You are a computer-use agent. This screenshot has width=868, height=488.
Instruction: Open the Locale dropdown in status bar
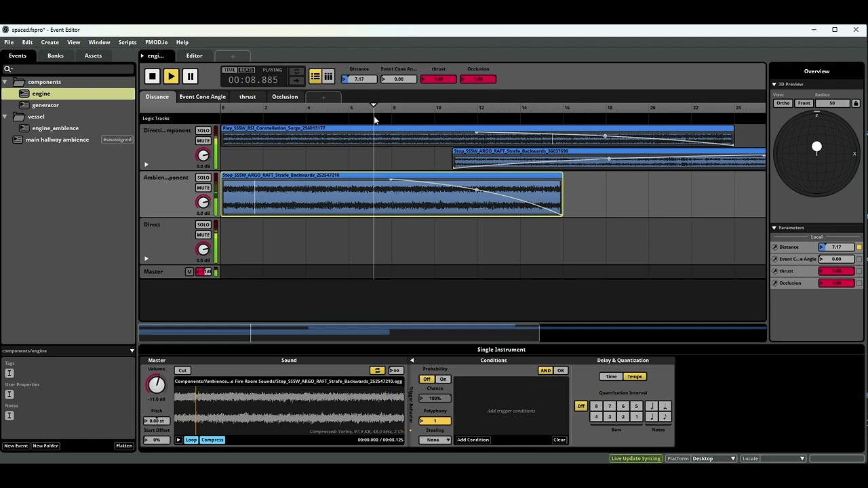783,459
